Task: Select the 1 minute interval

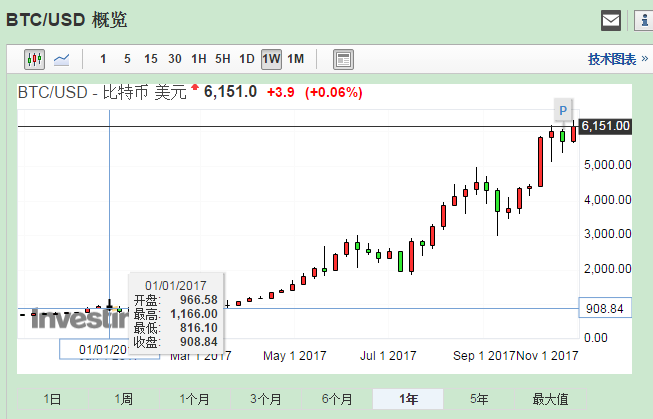Action: pyautogui.click(x=103, y=59)
